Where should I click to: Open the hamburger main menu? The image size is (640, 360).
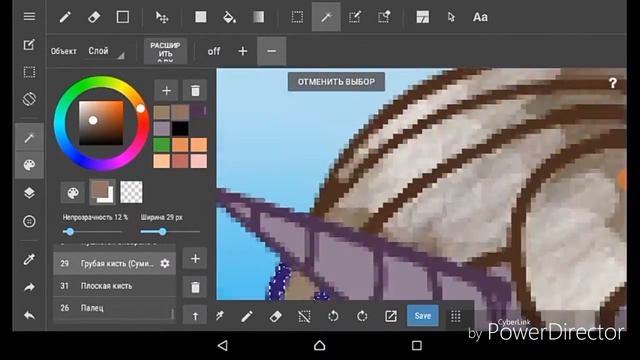click(29, 16)
